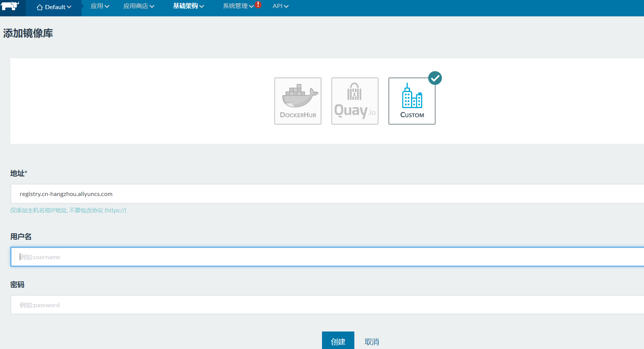This screenshot has width=644, height=349.
Task: Click the 地址 address input field
Action: coord(327,194)
